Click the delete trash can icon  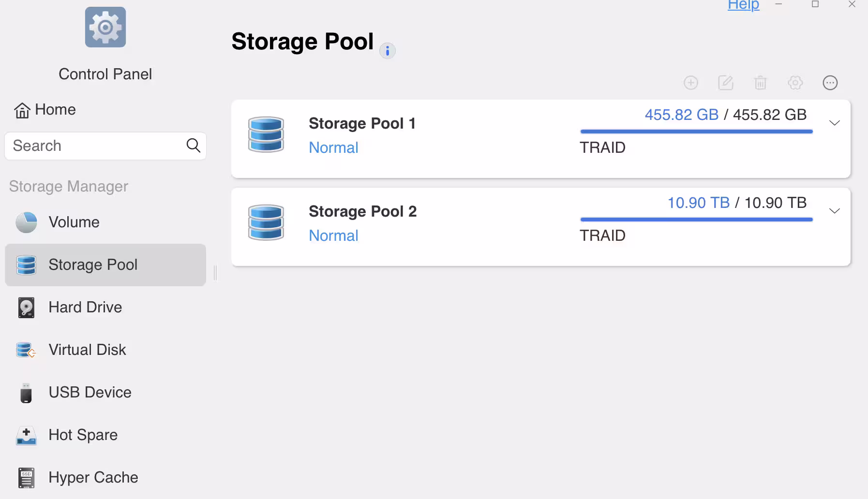(x=760, y=83)
